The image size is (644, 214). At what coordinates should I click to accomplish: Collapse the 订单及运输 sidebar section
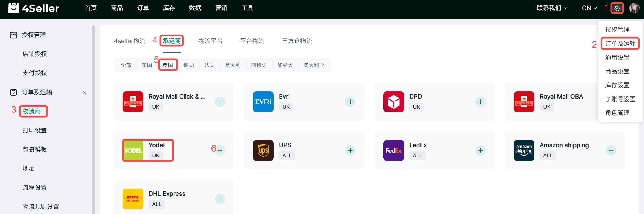click(84, 93)
